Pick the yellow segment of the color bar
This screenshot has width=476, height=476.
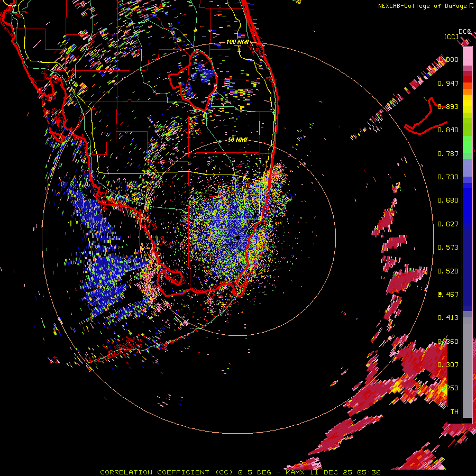467,103
